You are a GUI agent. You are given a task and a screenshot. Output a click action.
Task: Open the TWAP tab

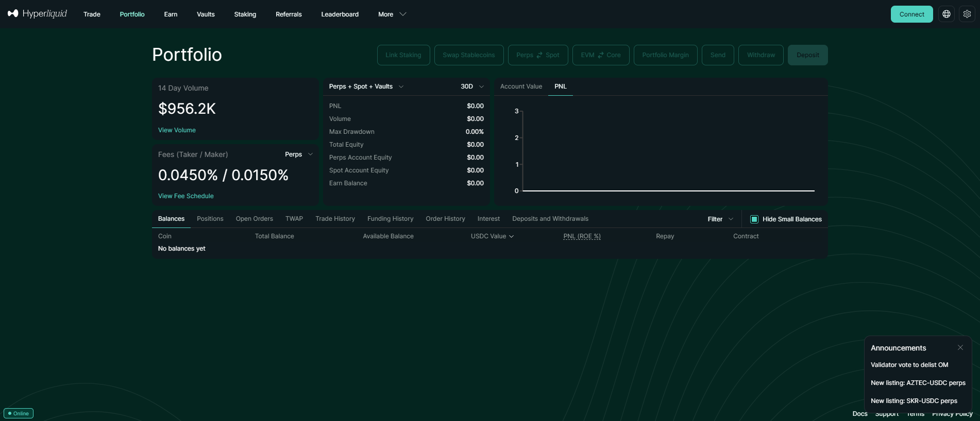point(294,219)
